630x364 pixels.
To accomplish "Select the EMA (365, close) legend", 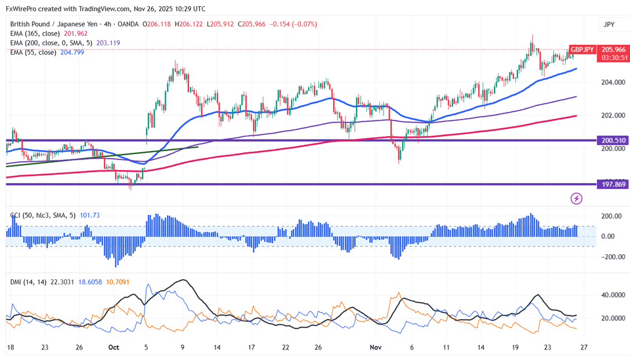I will click(x=35, y=34).
